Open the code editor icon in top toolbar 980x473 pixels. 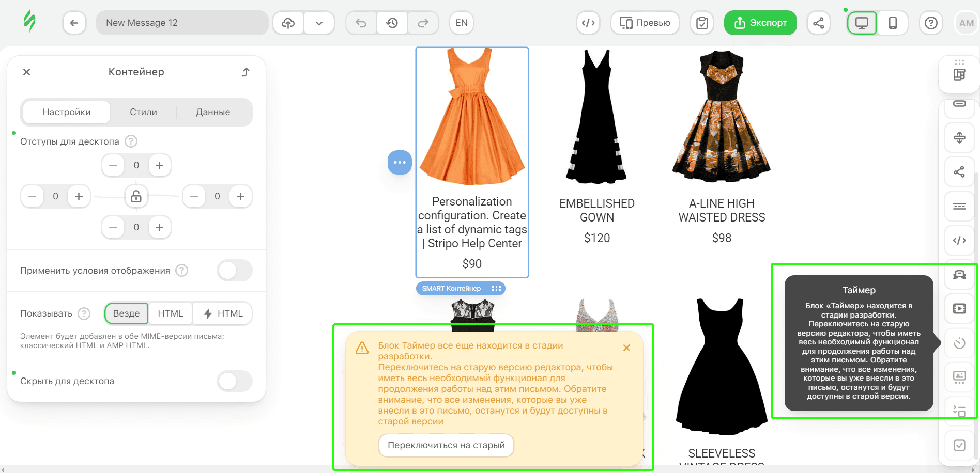coord(588,23)
